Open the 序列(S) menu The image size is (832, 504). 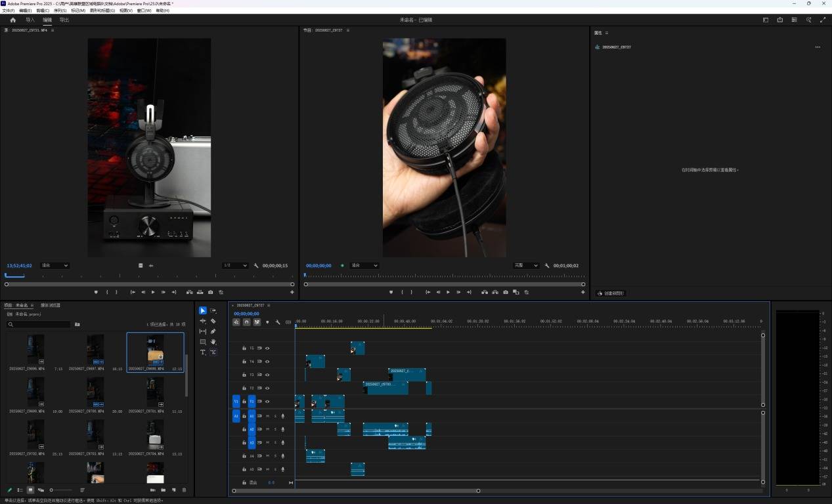(x=60, y=10)
